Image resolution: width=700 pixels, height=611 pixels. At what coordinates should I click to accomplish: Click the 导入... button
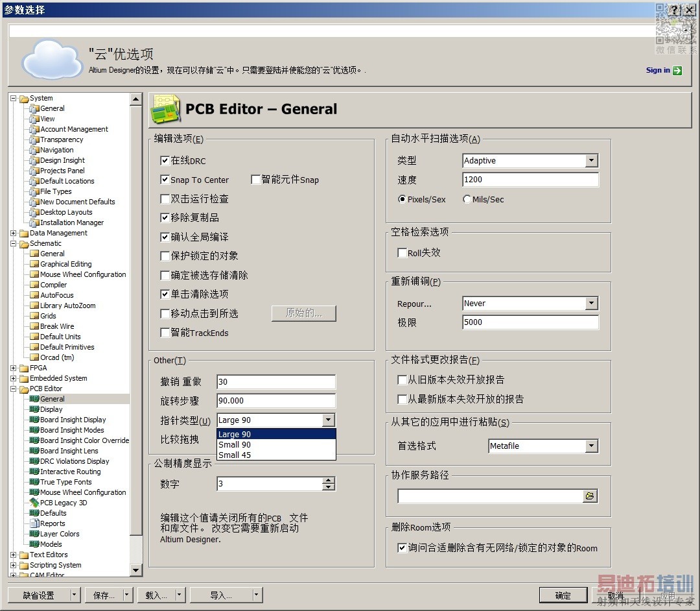coord(221,595)
